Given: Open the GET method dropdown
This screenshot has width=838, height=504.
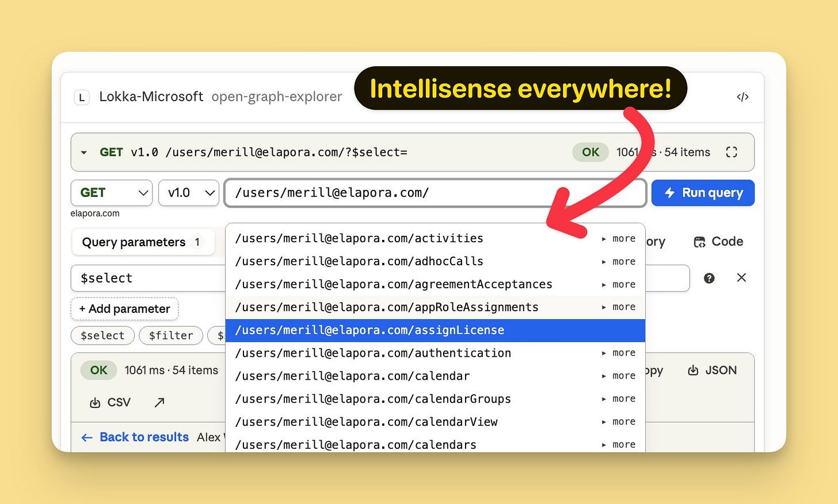Looking at the screenshot, I should point(112,193).
